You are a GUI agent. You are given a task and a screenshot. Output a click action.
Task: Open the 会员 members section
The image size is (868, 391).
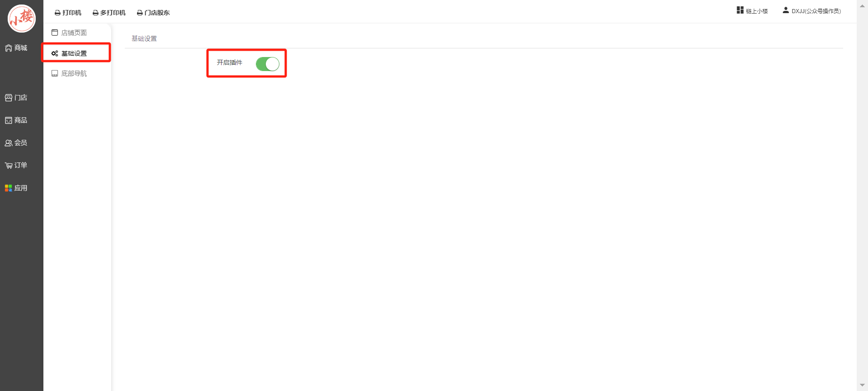click(x=16, y=143)
